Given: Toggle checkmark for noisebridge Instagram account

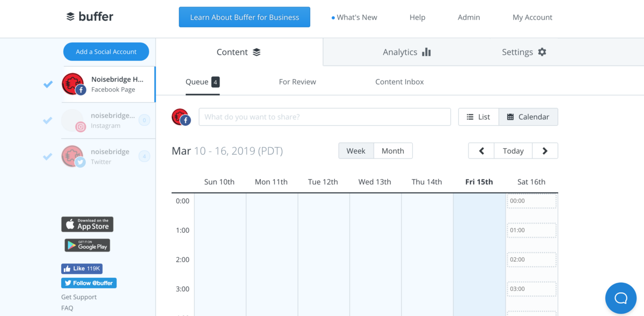Looking at the screenshot, I should [x=48, y=120].
